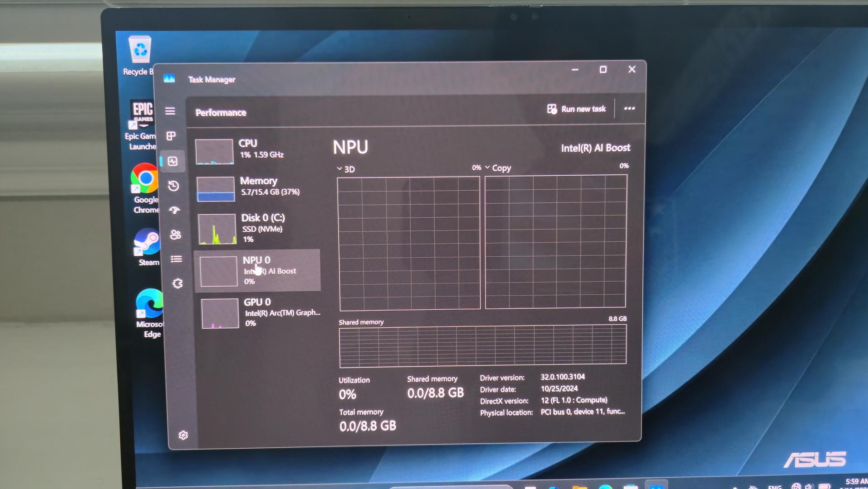Click the 8.8 GB label above the shared memory graph

[617, 319]
